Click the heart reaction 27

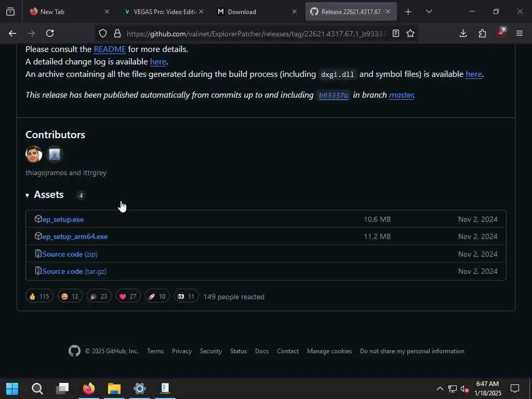128,297
